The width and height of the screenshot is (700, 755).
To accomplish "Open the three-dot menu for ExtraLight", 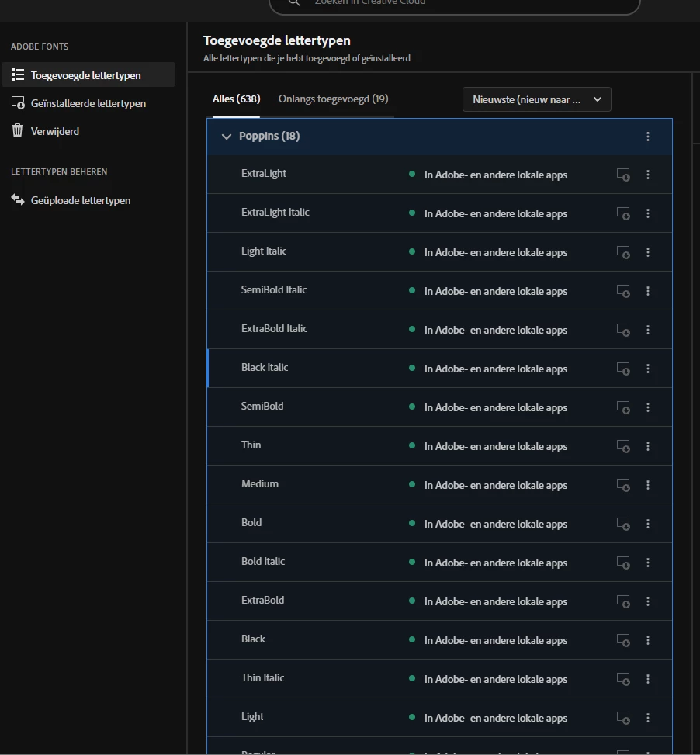I will (x=647, y=175).
